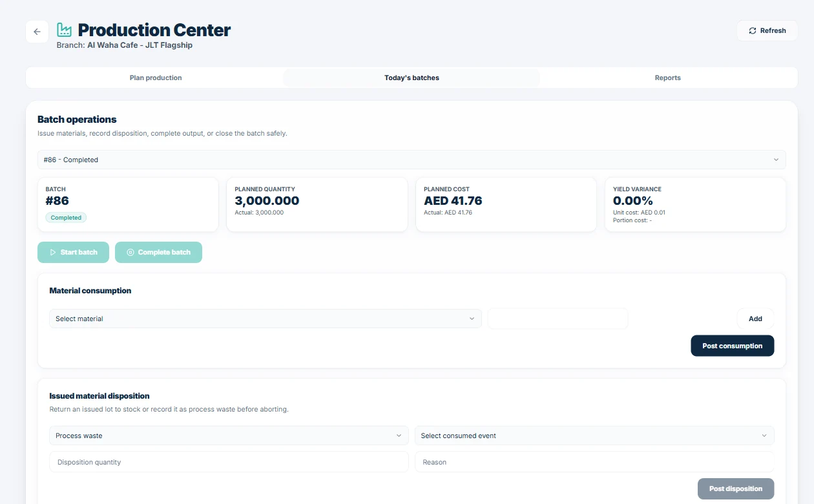Click the Material consumption heading

click(90, 291)
